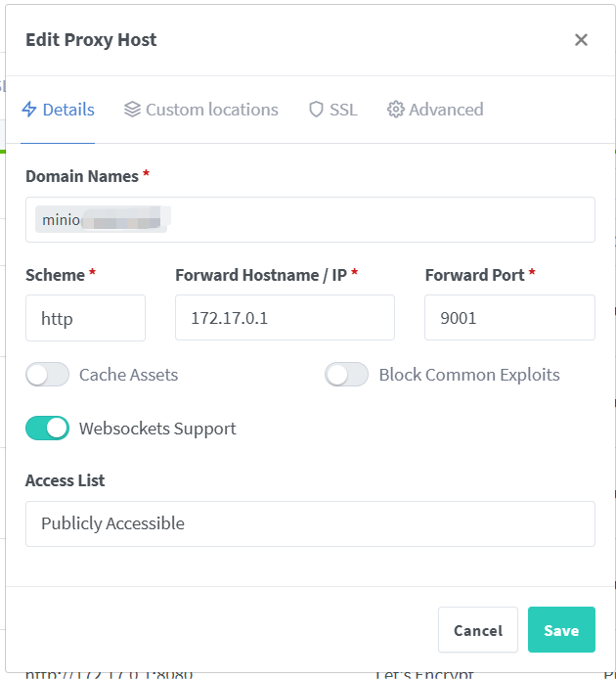
Task: Click the Cancel button
Action: (x=477, y=630)
